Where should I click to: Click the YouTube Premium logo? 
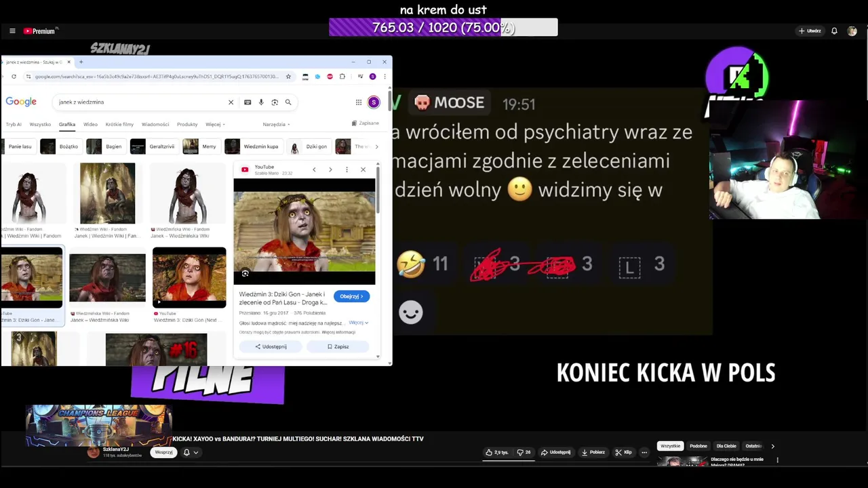[41, 31]
